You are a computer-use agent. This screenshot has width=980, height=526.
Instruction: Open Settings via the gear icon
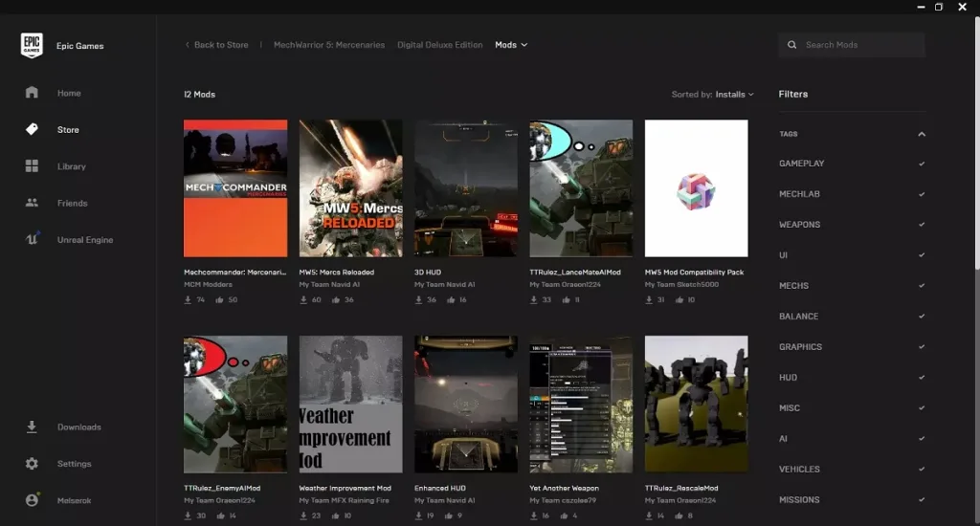pyautogui.click(x=32, y=464)
